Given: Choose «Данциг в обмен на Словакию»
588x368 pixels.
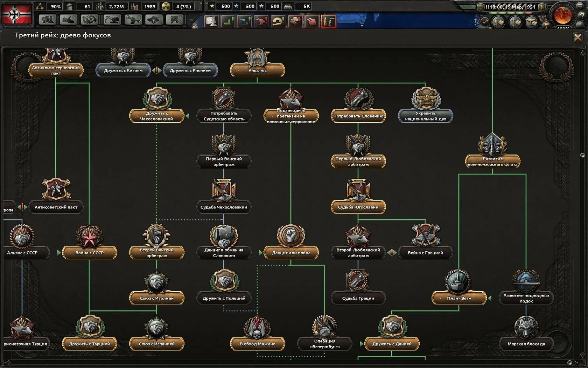Looking at the screenshot, I should click(x=224, y=253).
